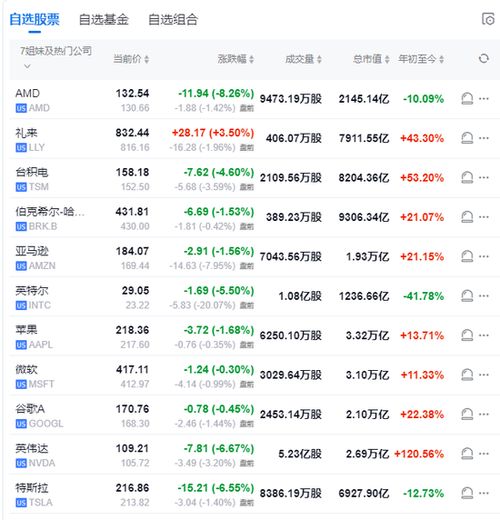Set alert bell for 亚马逊 AMZN
500x520 pixels.
[467, 256]
